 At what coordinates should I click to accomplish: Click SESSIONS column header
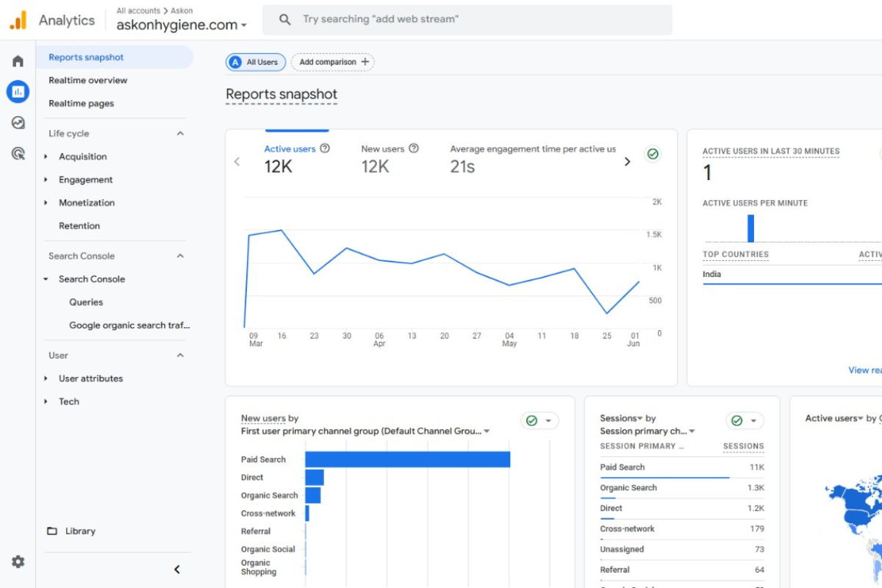[x=743, y=446]
